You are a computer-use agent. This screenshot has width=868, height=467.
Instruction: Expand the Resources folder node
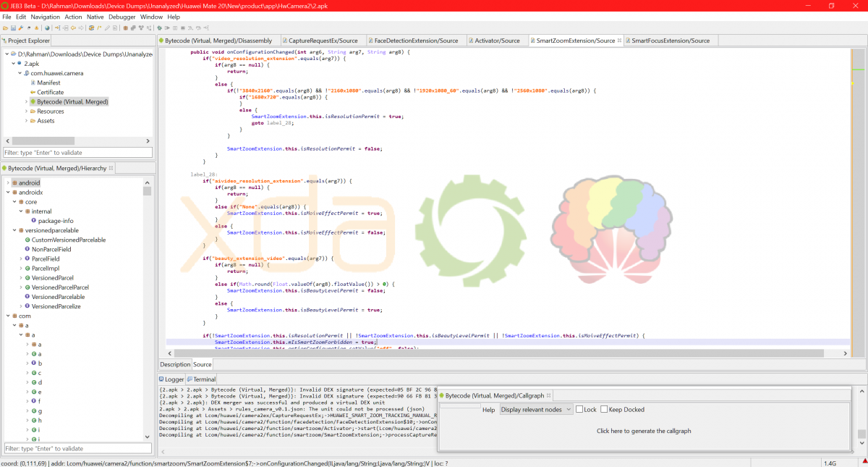click(25, 111)
